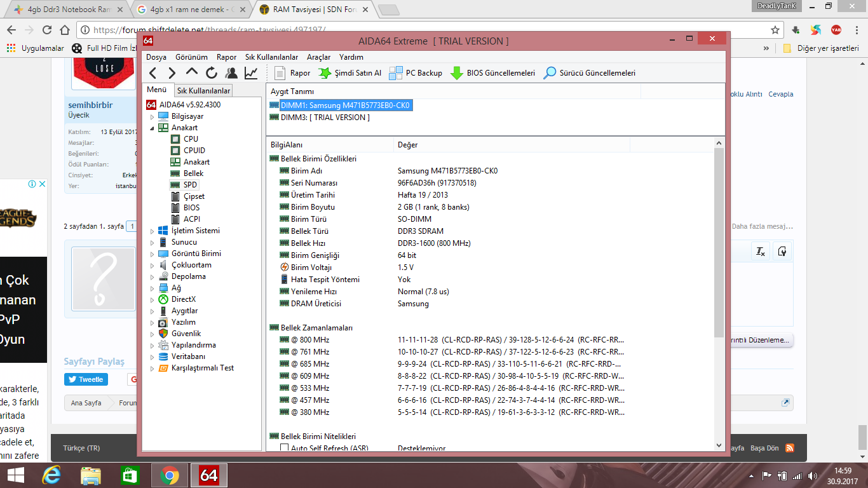The image size is (868, 488).
Task: Expand the Sunucu tree node
Action: [x=152, y=243]
